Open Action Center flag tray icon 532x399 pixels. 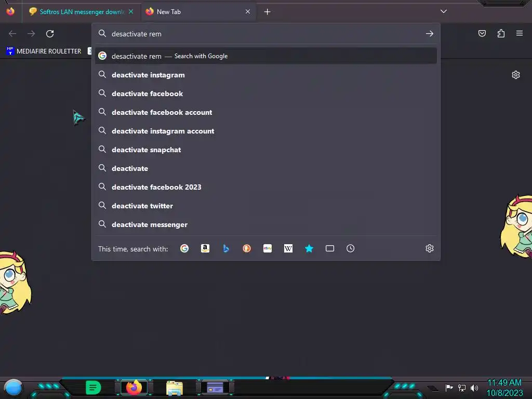(449, 388)
